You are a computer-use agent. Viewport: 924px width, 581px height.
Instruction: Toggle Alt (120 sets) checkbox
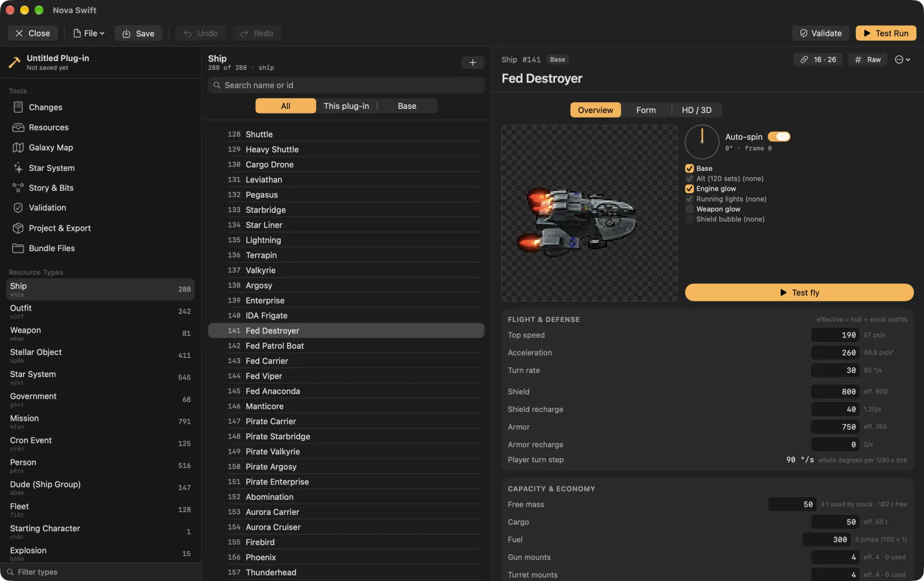689,179
